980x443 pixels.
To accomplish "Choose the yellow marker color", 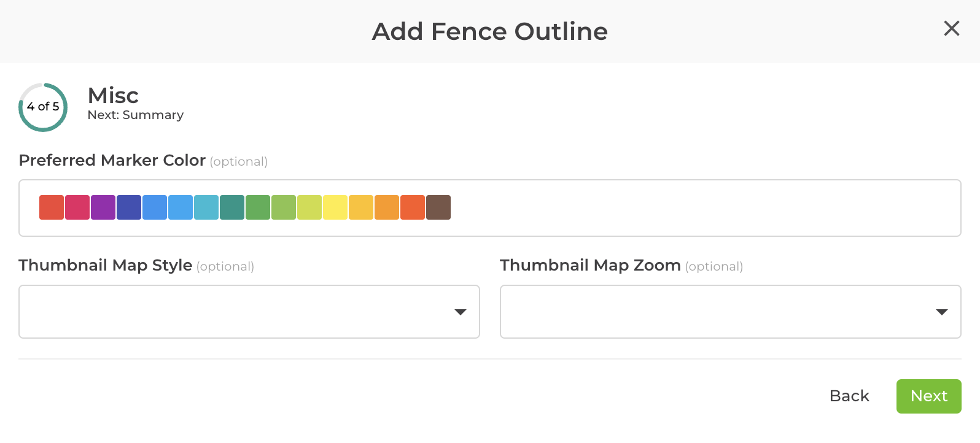I will click(x=334, y=207).
